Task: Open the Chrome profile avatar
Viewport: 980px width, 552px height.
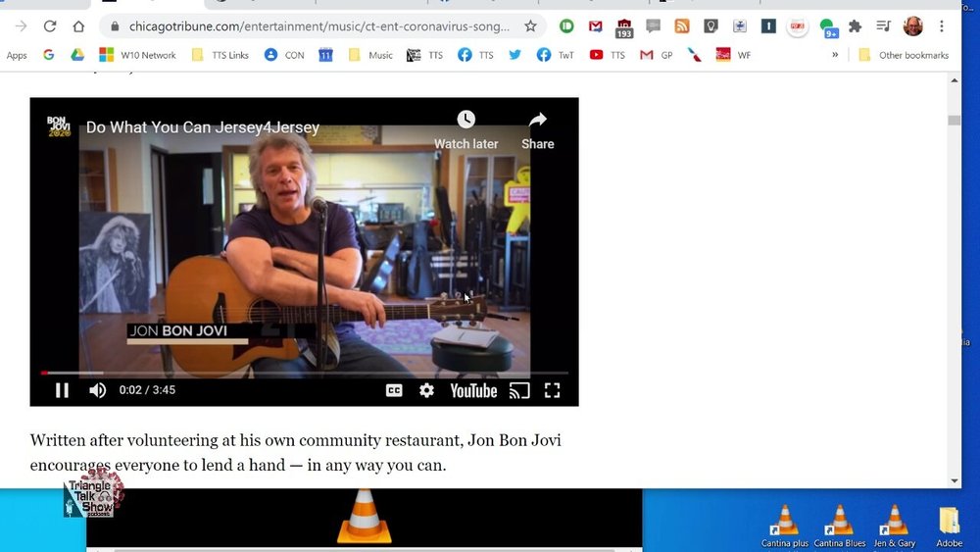Action: click(x=913, y=26)
